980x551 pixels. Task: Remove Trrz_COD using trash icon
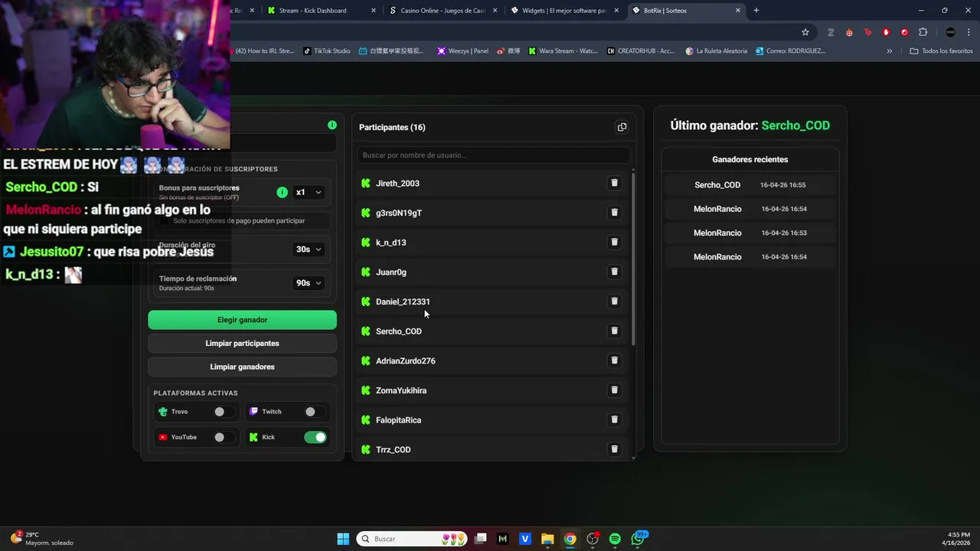point(614,449)
